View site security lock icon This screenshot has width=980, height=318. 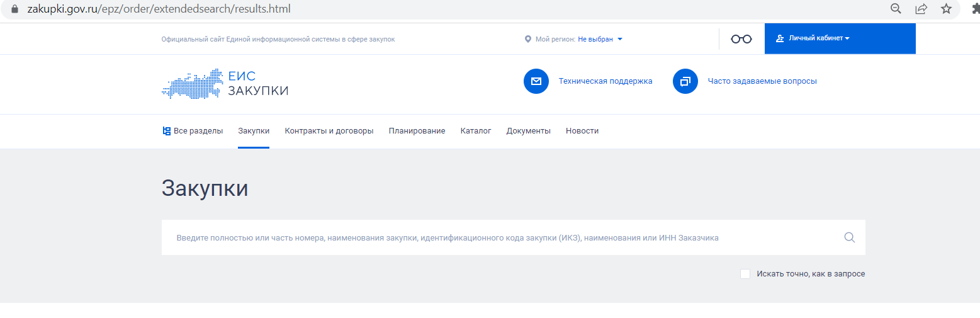(15, 9)
